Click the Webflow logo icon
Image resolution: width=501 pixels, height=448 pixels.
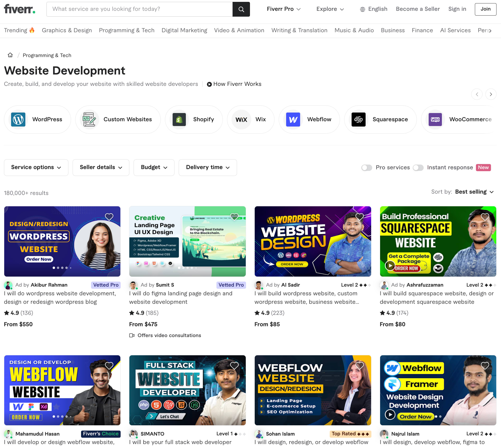(293, 119)
